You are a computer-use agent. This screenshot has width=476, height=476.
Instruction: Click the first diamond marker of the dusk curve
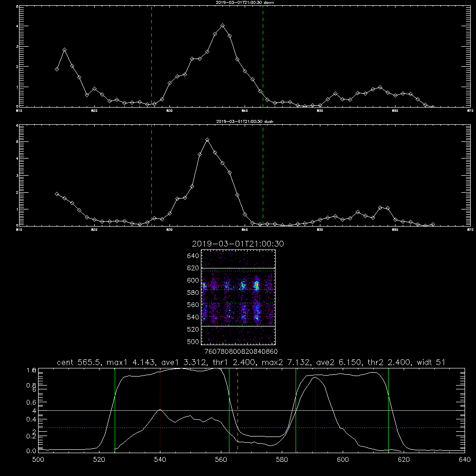57,194
